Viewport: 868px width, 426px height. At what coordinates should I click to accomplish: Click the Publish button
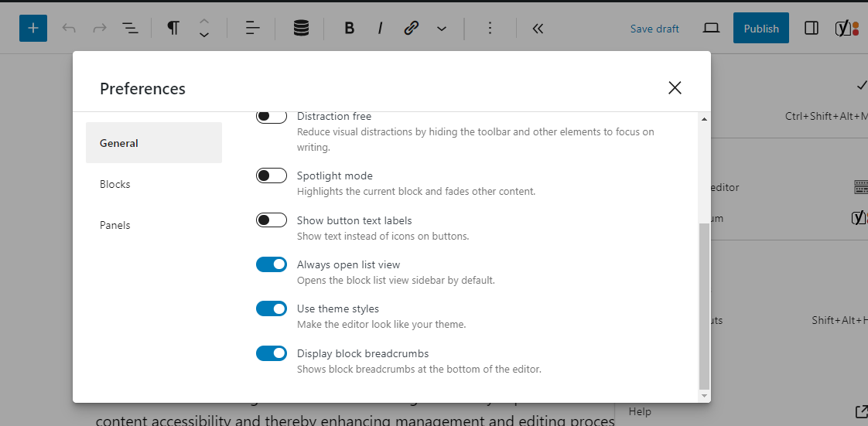[x=761, y=28]
